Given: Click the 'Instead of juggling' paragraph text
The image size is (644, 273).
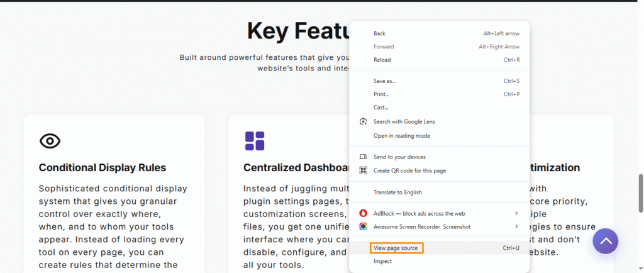Looking at the screenshot, I should point(296,226).
